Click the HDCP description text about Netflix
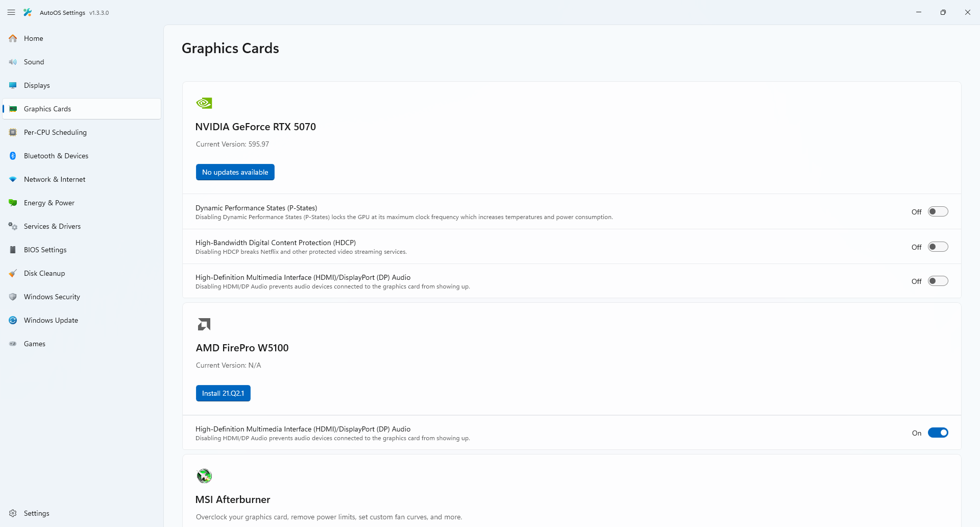The image size is (980, 527). pos(301,252)
